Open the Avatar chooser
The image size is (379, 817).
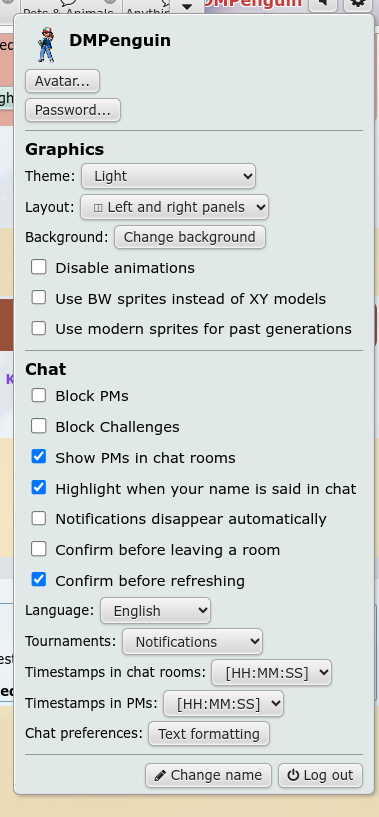62,81
